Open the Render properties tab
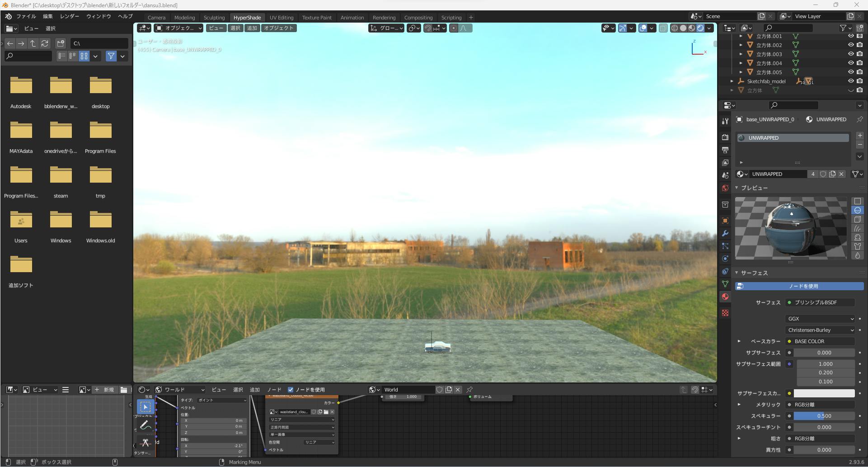The height and width of the screenshot is (467, 868). (725, 137)
